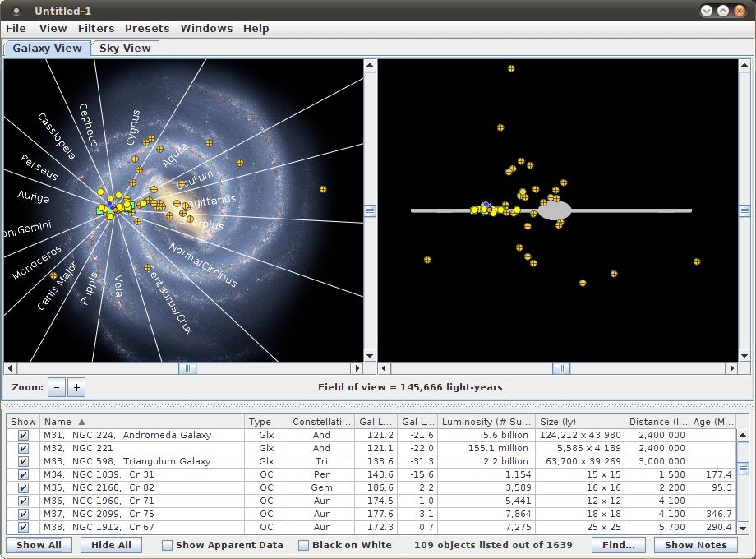
Task: Click galaxy view scroll up arrow
Action: coord(370,65)
